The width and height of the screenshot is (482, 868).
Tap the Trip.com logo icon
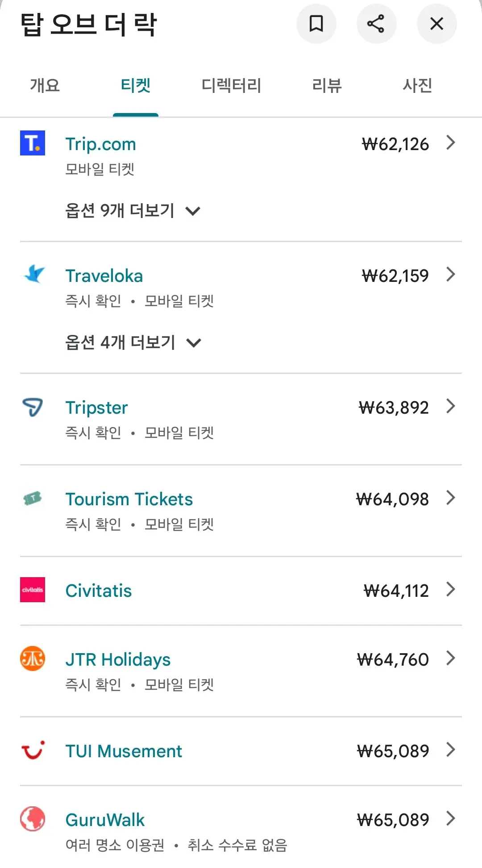point(33,143)
